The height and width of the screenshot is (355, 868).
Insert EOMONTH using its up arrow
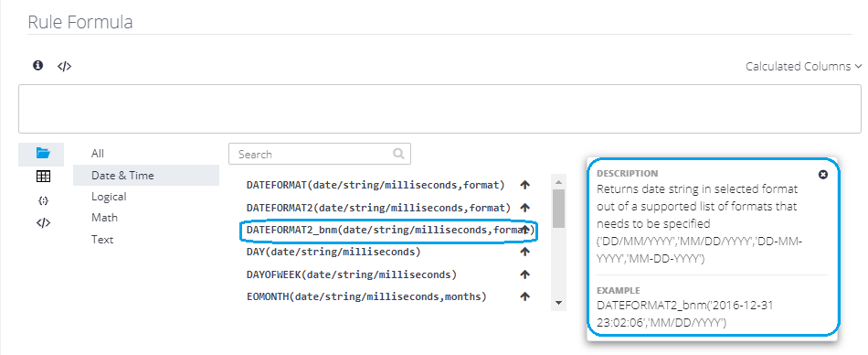tap(525, 296)
